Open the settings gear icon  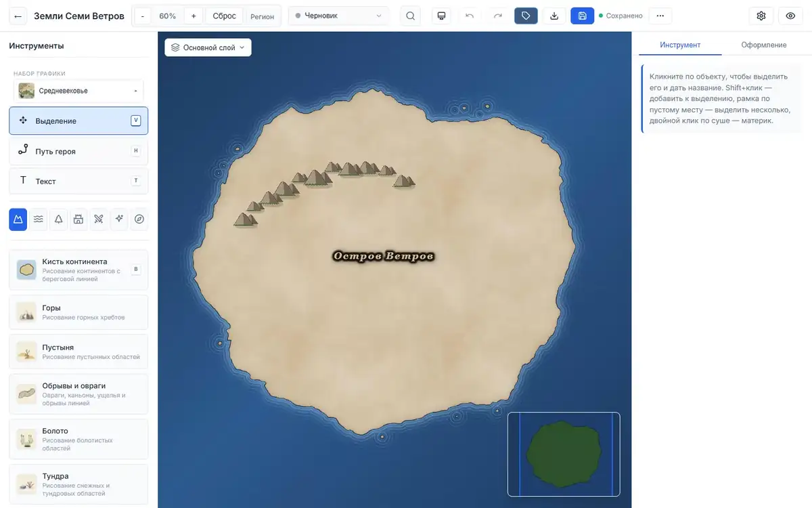[761, 16]
